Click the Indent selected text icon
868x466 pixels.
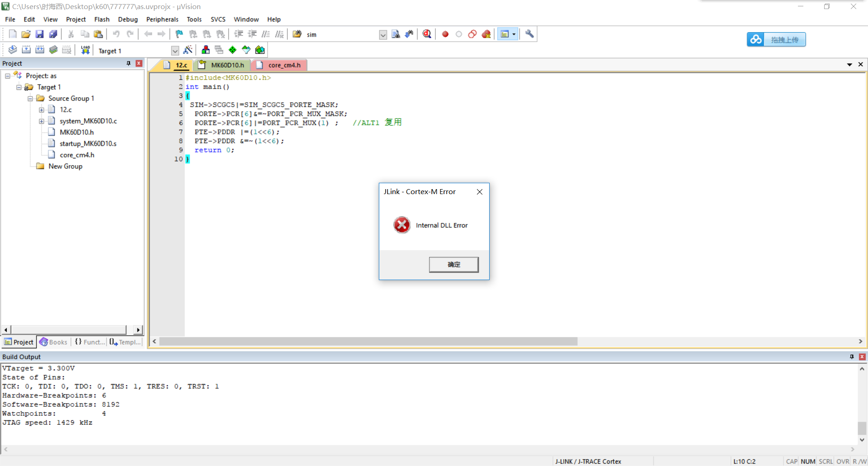[x=239, y=34]
